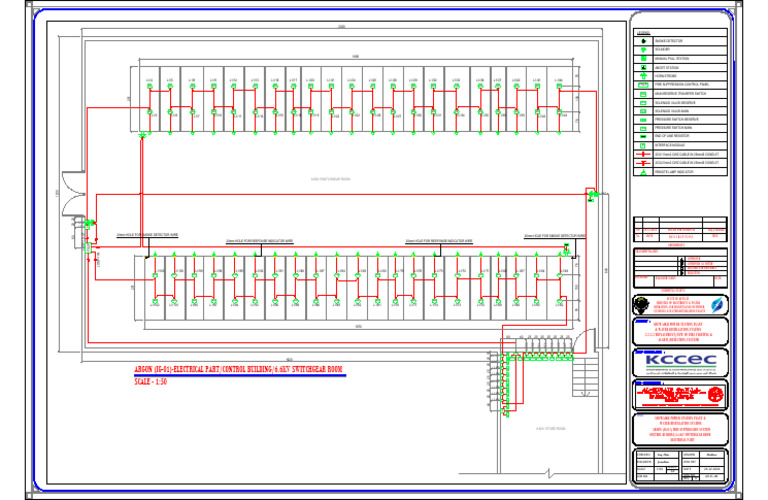Click the 'FIRE SUPPRESSION CONTROL PANEL' legend label
This screenshot has height=500, width=768.
(682, 85)
